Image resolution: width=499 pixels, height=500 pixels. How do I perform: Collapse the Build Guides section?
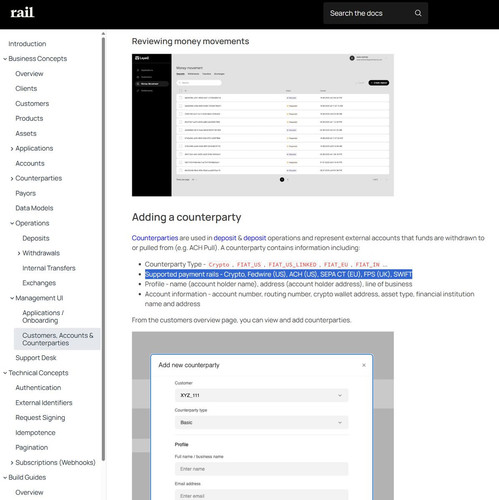coord(5,478)
